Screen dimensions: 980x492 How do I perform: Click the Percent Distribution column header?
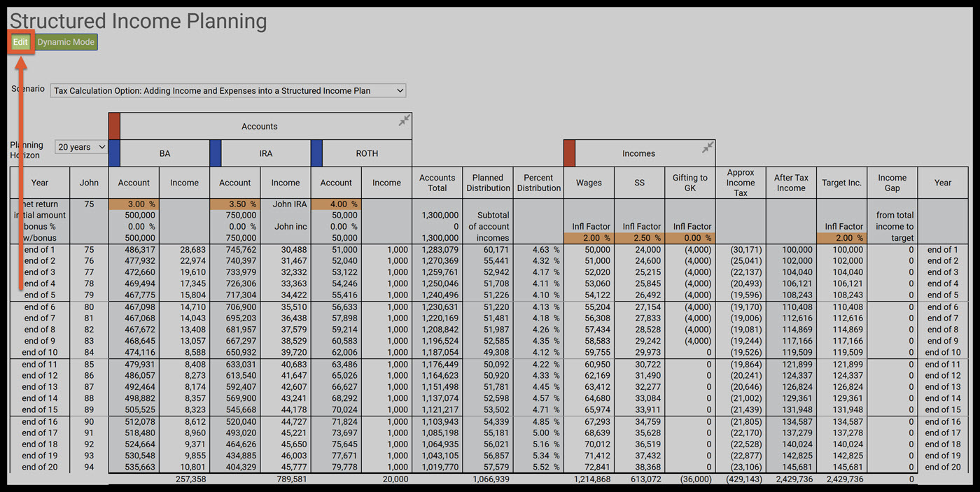[538, 183]
